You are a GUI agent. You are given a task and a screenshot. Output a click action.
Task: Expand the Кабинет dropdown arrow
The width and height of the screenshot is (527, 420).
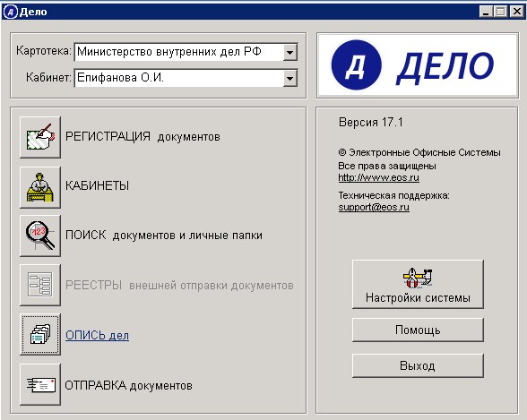(289, 78)
